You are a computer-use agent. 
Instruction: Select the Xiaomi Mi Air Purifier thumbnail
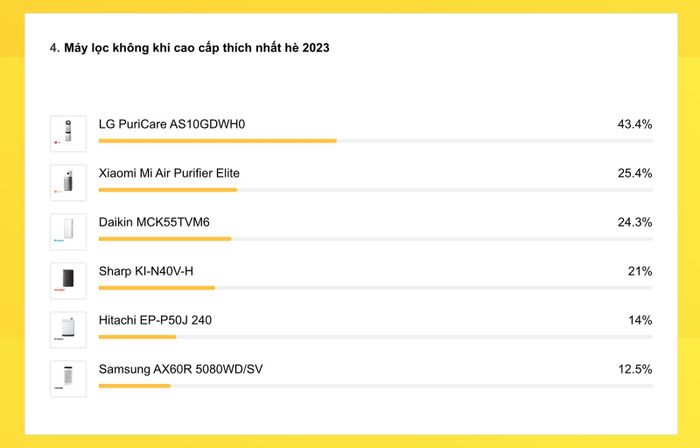point(68,183)
